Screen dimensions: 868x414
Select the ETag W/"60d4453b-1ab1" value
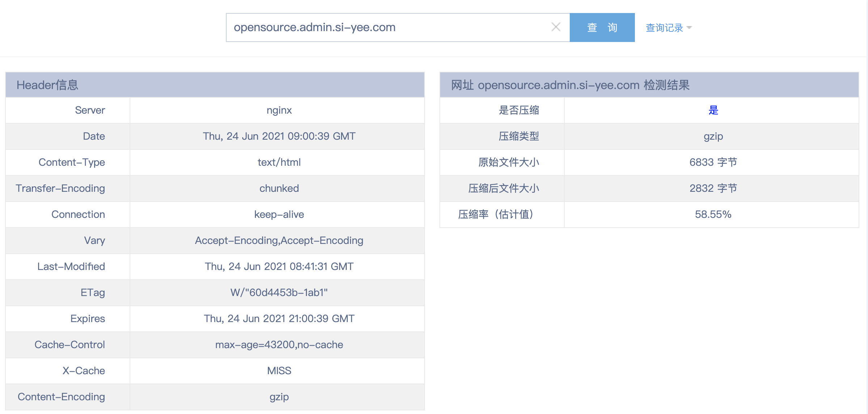click(x=279, y=293)
